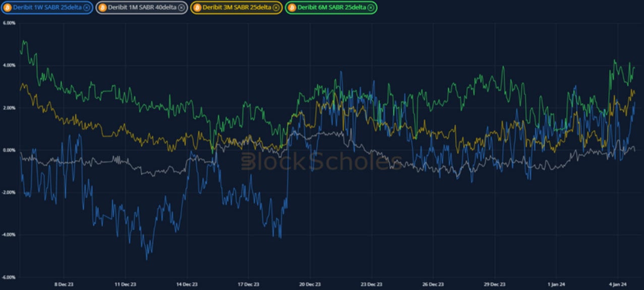Remove the Deribit 1M SABR 40delta series
The image size is (644, 290).
(x=181, y=8)
